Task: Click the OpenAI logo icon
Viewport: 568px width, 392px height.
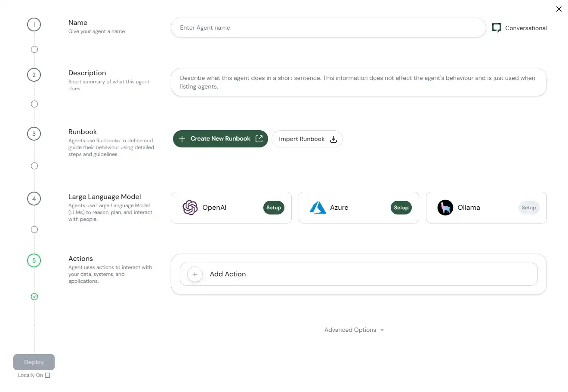Action: tap(190, 208)
